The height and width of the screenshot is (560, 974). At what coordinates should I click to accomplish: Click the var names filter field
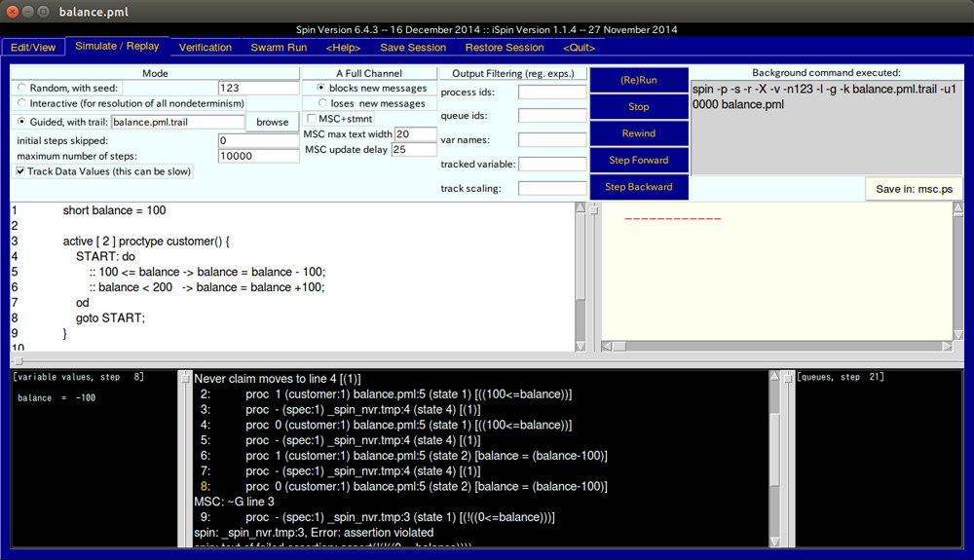pyautogui.click(x=552, y=139)
